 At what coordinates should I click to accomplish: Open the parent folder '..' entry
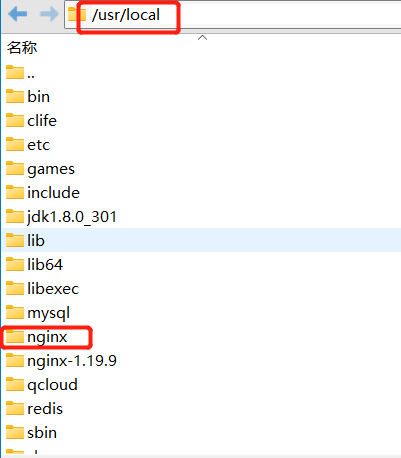(x=20, y=72)
